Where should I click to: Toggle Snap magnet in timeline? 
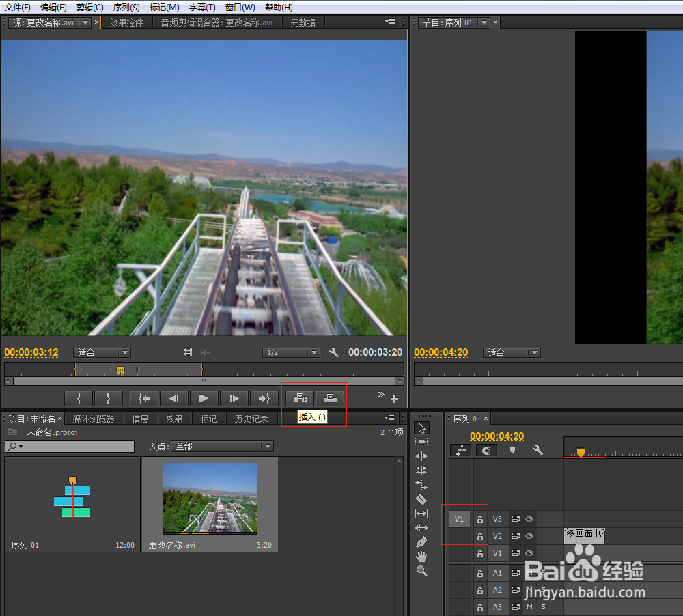(486, 451)
